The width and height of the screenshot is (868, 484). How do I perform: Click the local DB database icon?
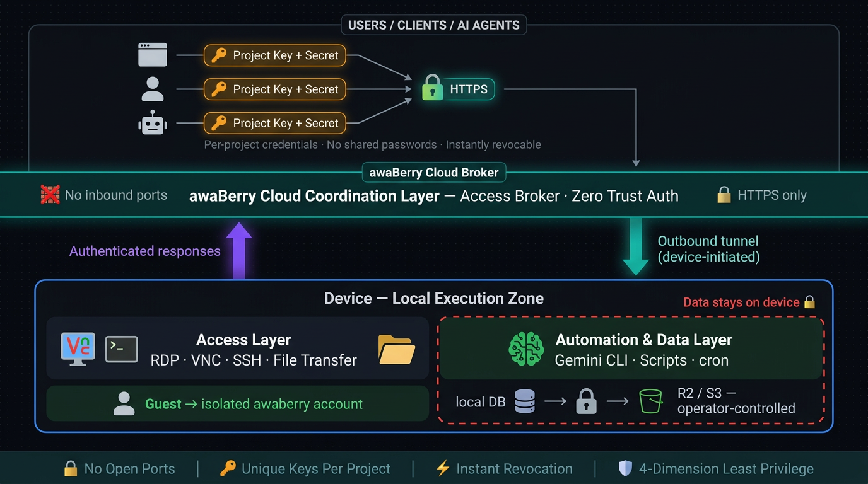(525, 401)
